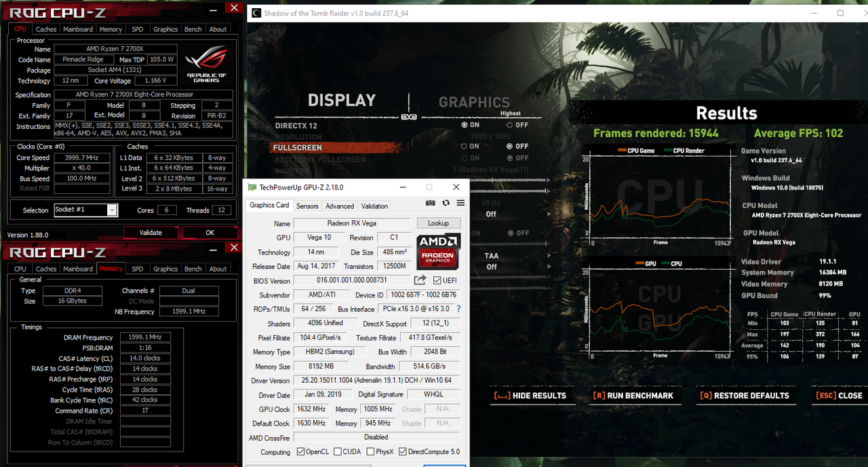Screen dimensions: 868x467
Task: Open the GPU-Z hamburger menu
Action: pyautogui.click(x=460, y=203)
